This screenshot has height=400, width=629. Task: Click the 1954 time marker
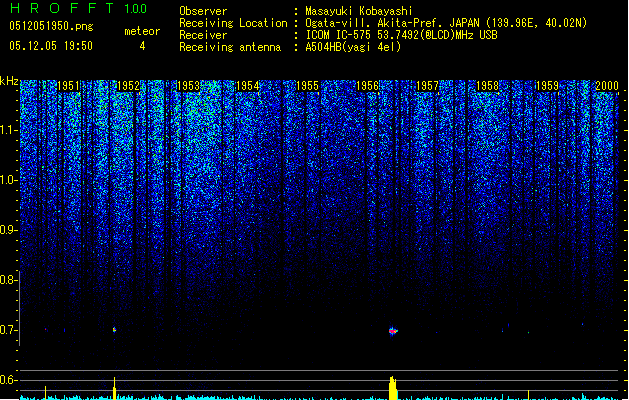pyautogui.click(x=248, y=86)
